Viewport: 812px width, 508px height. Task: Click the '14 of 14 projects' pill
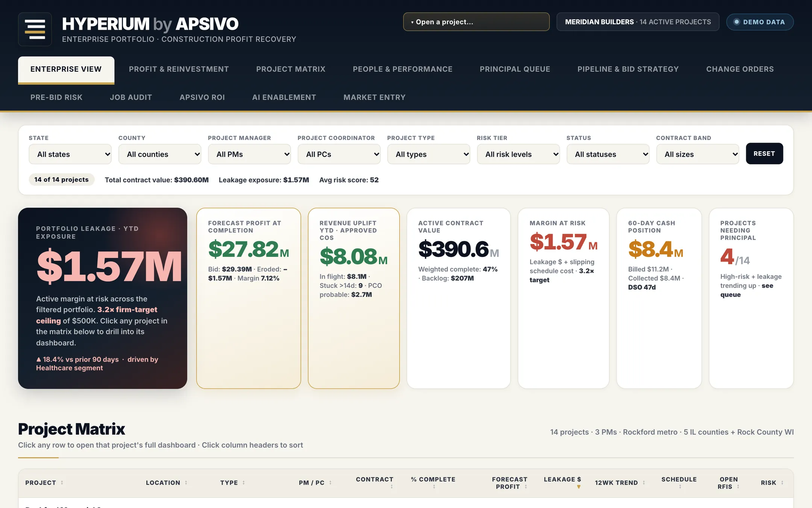(x=62, y=179)
